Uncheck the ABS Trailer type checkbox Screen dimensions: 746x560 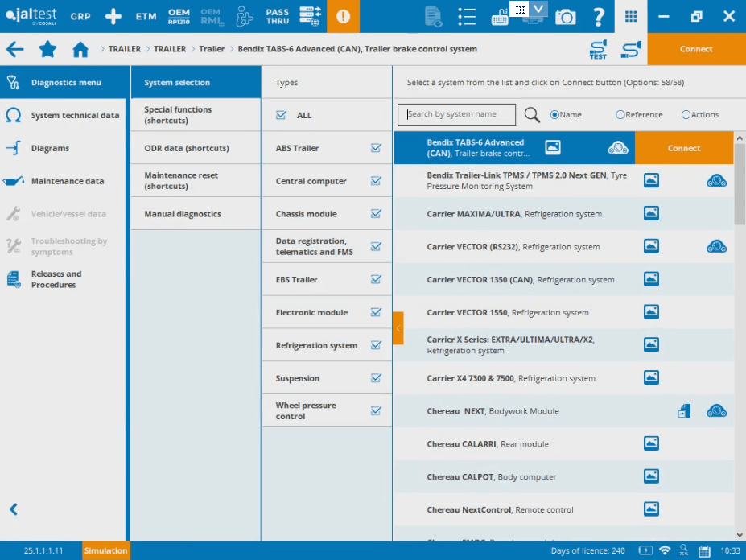[376, 148]
